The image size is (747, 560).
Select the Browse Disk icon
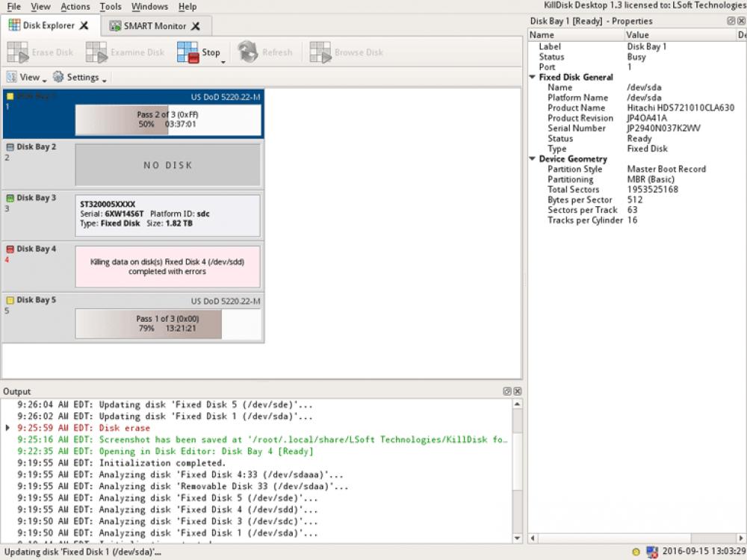(321, 52)
